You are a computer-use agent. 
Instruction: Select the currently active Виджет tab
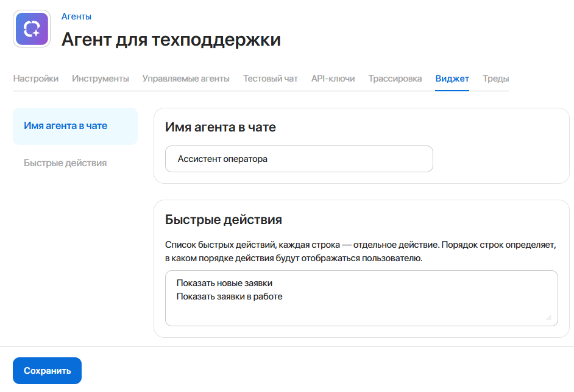tap(452, 79)
